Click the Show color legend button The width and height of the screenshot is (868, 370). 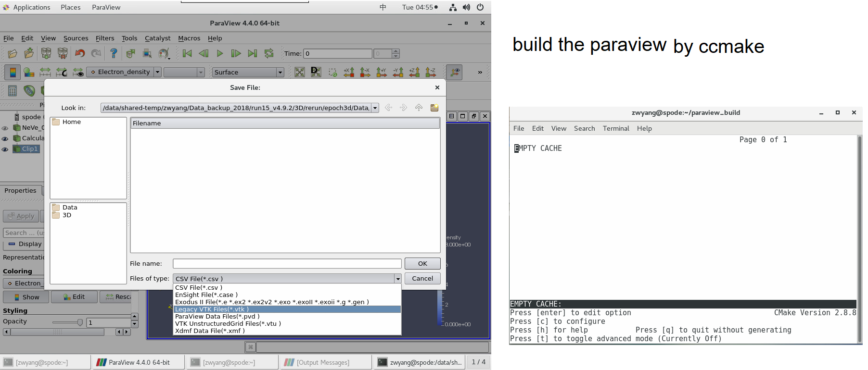(26, 297)
